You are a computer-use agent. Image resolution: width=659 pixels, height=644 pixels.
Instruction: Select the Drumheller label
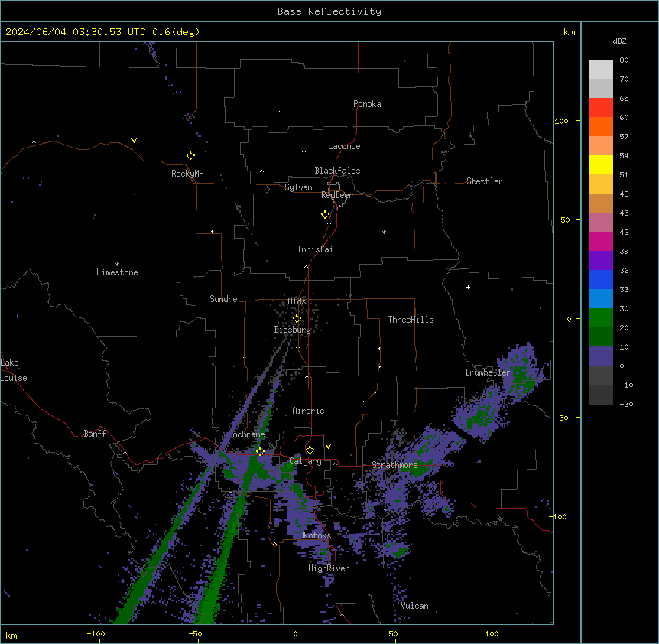[488, 372]
